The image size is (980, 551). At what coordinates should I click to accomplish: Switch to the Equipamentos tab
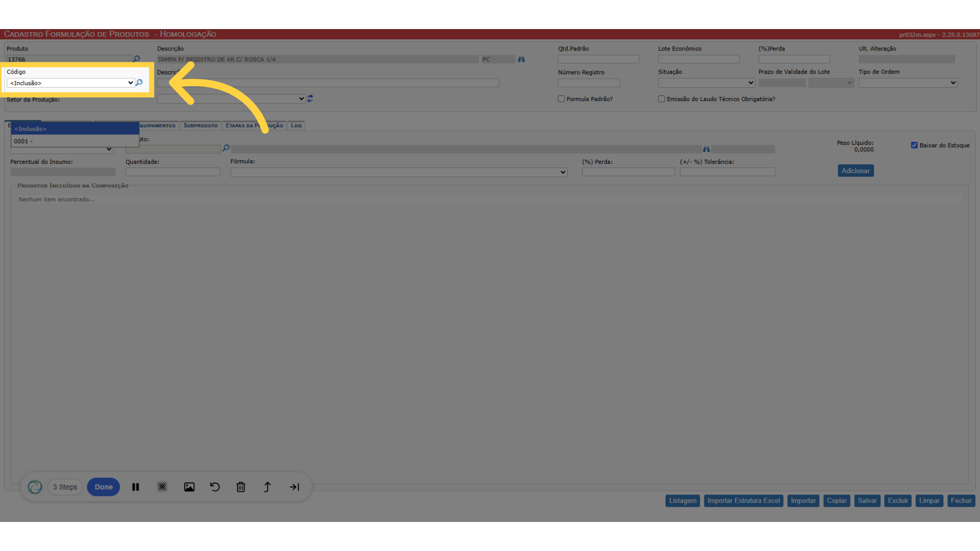pos(158,126)
